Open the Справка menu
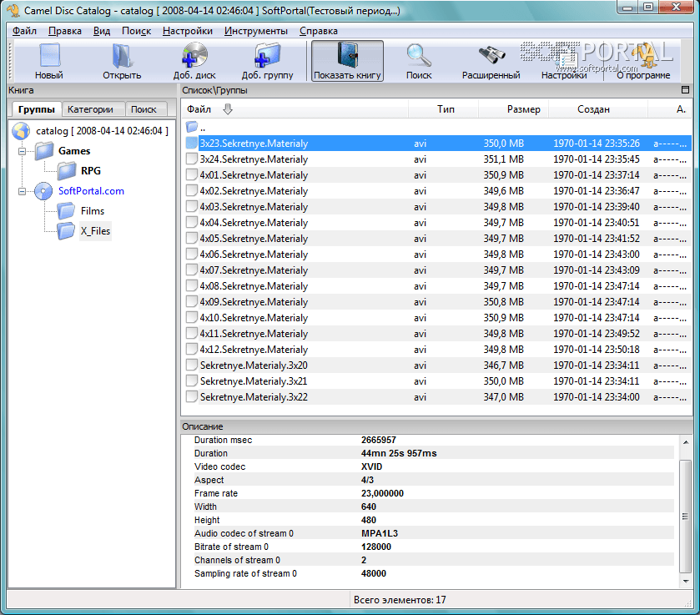The image size is (700, 615). tap(319, 31)
